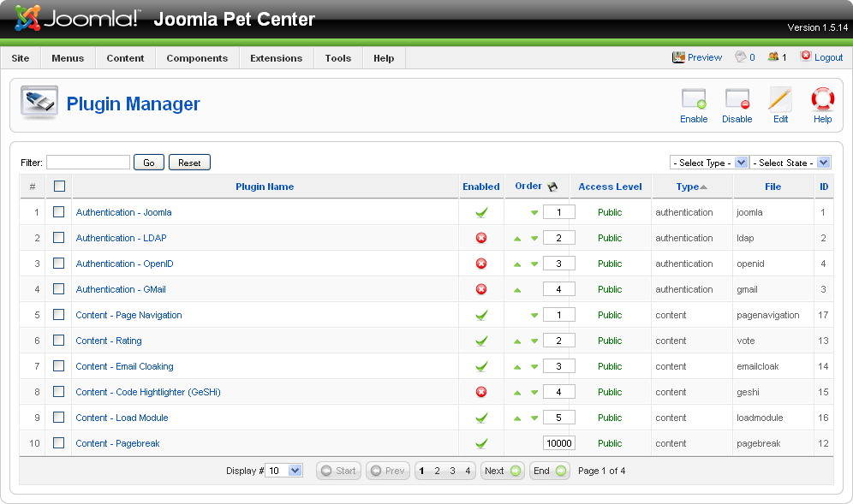The width and height of the screenshot is (853, 504).
Task: Check the box for Authentication - Joomla
Action: 59,212
